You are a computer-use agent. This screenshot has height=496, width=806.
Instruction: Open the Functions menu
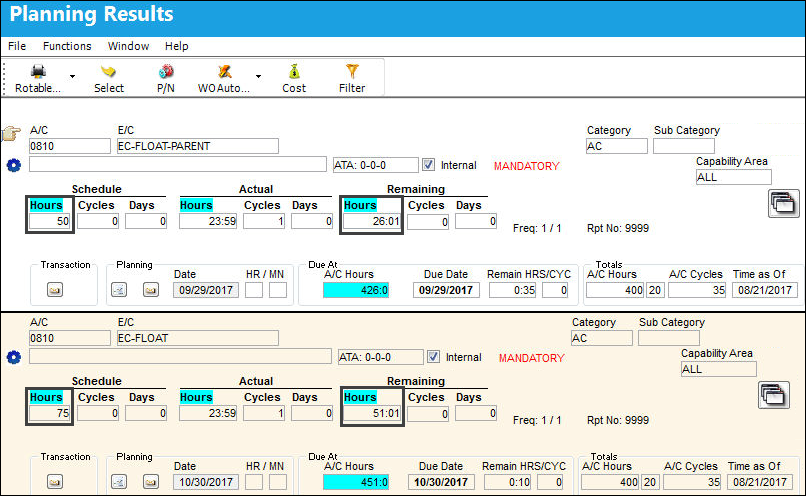(x=67, y=46)
